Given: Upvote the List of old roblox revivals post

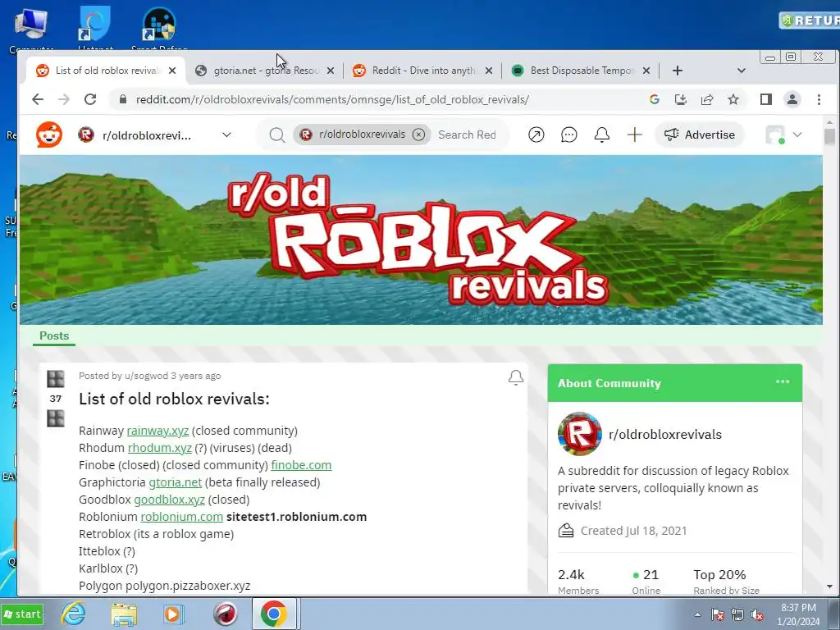Looking at the screenshot, I should [56, 379].
